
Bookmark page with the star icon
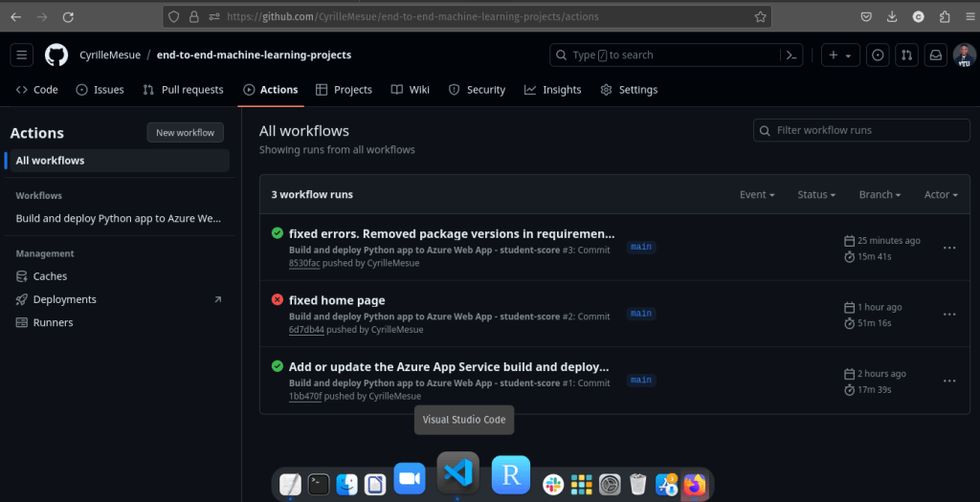(x=760, y=16)
